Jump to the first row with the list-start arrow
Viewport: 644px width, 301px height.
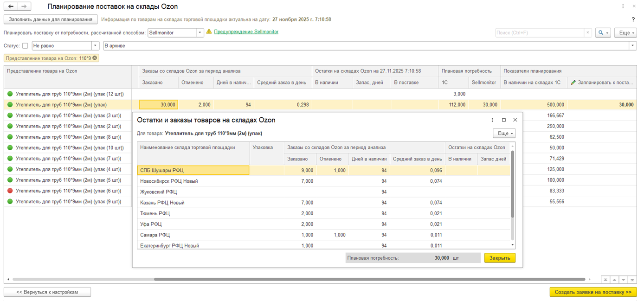click(x=605, y=280)
